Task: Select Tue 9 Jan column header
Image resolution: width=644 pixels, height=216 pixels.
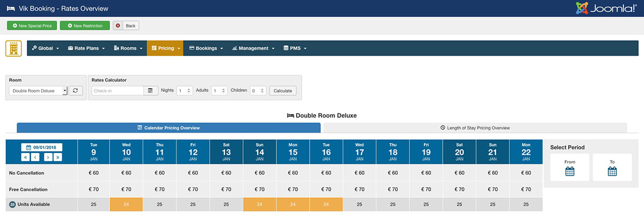Action: click(x=93, y=152)
